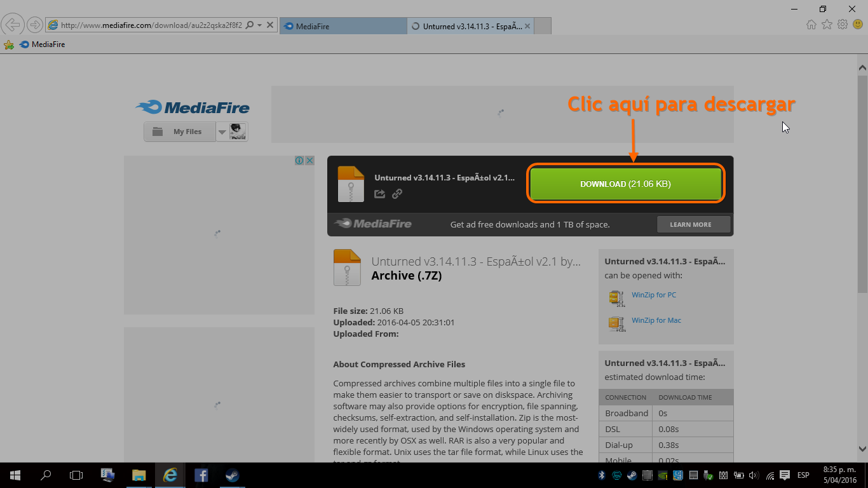Click the About Compressed Archive Files heading
868x488 pixels.
tap(399, 365)
